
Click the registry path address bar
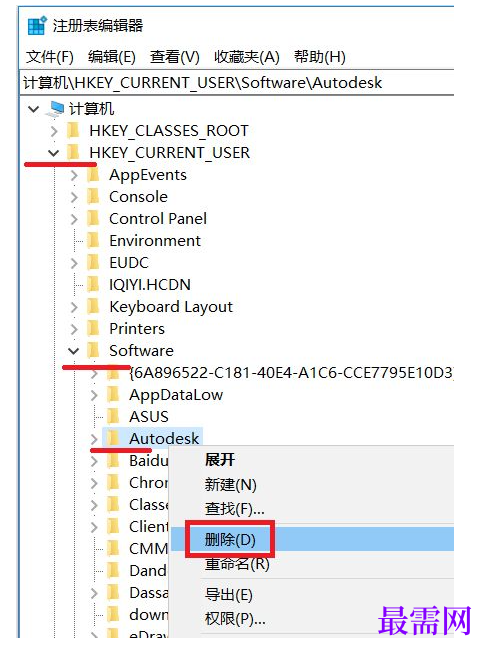click(237, 82)
